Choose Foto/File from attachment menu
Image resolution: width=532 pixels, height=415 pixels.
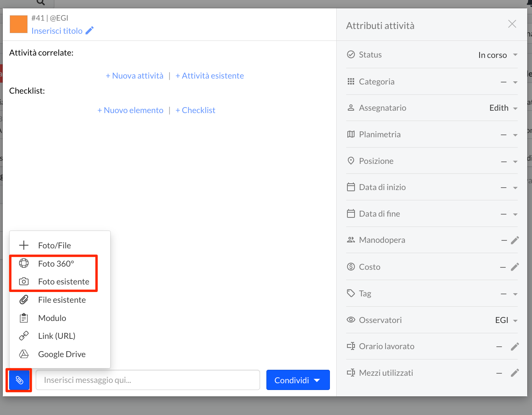(x=60, y=245)
